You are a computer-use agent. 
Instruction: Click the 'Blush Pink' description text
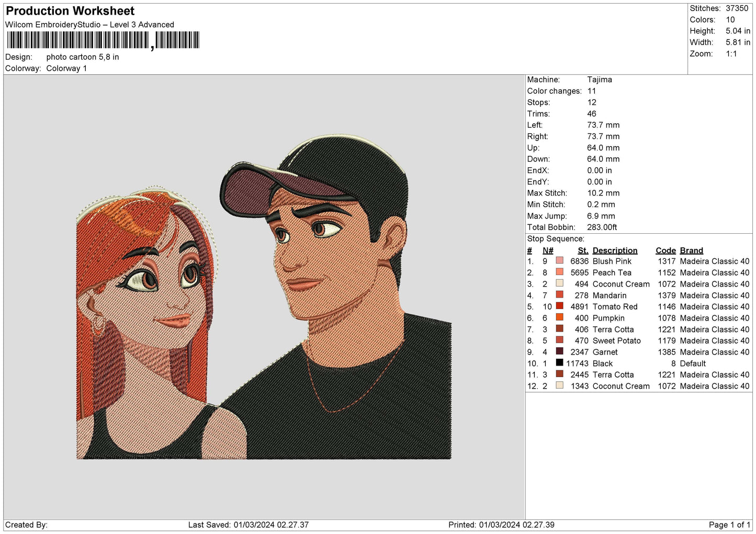(x=612, y=261)
